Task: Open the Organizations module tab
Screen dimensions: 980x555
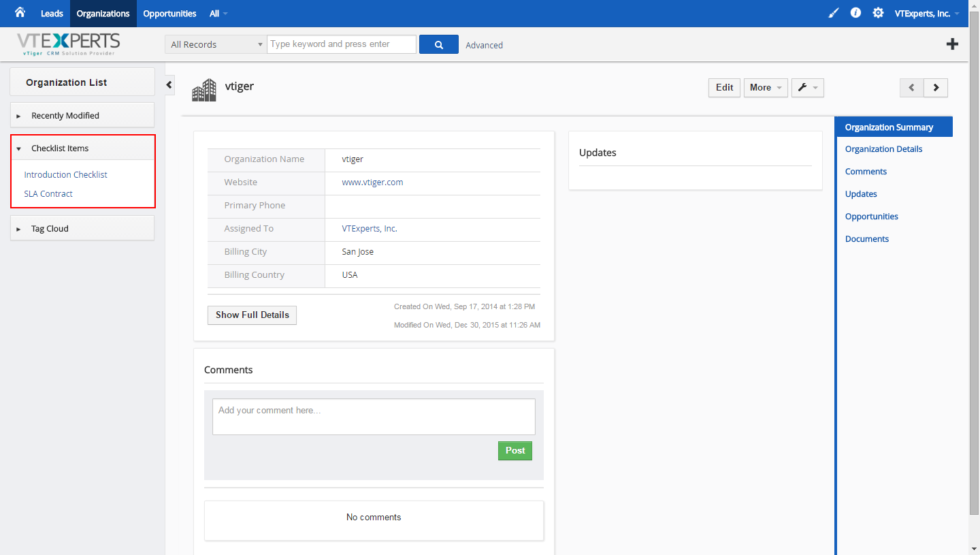Action: click(103, 14)
